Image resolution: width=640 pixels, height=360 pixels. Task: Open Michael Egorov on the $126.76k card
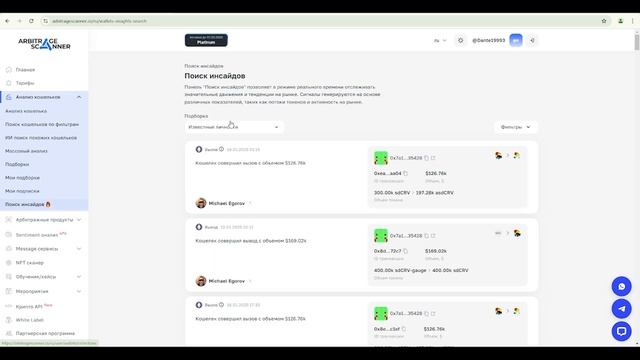(x=227, y=203)
